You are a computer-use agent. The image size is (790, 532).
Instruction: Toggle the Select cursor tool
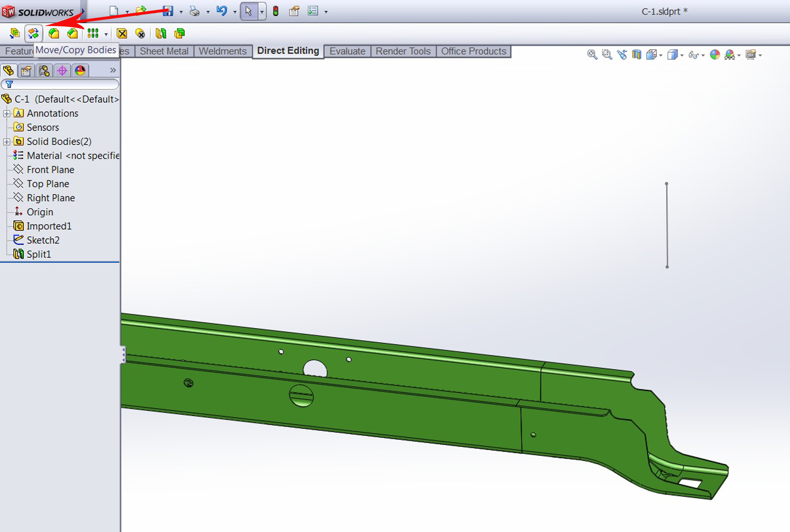click(249, 11)
